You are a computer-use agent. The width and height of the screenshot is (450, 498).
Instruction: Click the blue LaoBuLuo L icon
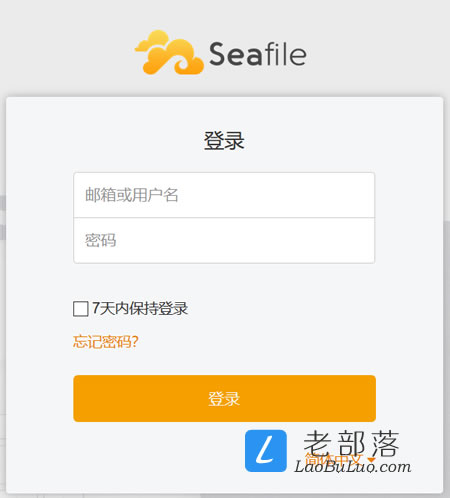coord(266,451)
